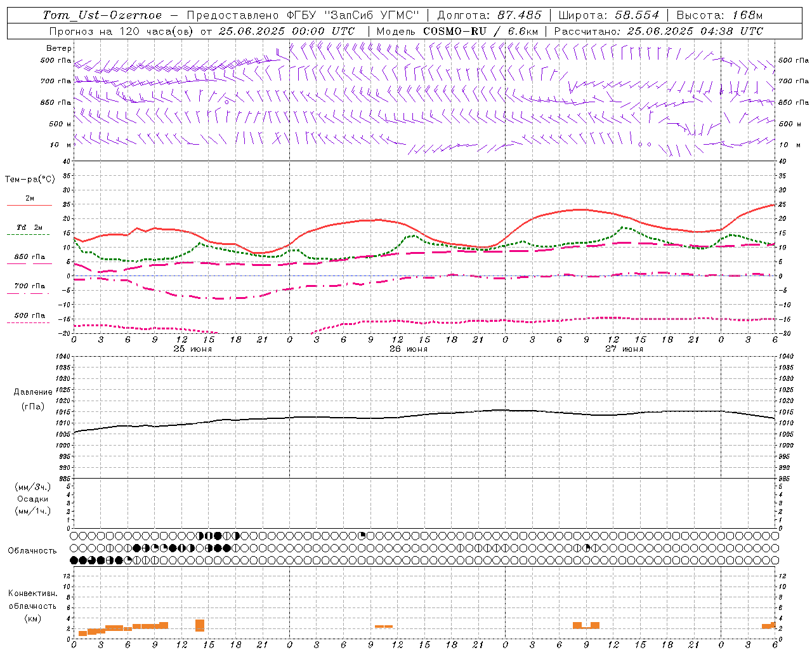Click the Высота: 168м header entry
This screenshot has width=812, height=650.
[x=719, y=15]
